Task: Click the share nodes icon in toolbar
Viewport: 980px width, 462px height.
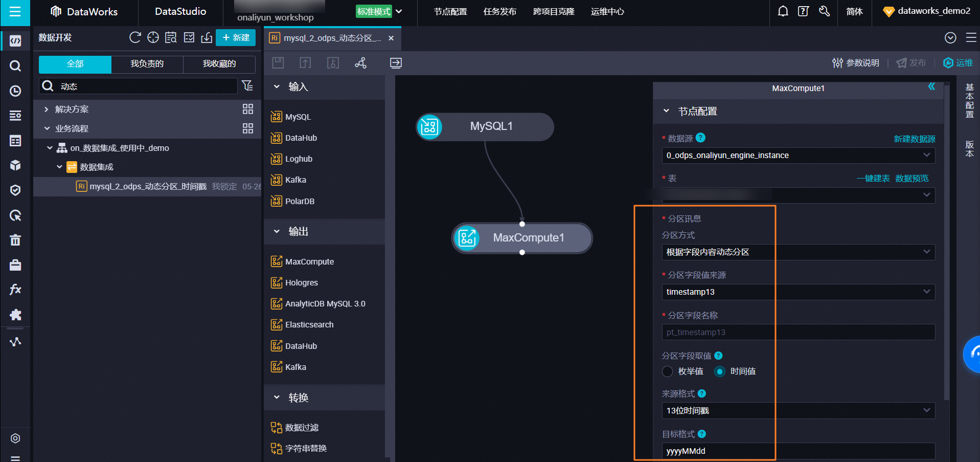Action: 360,63
